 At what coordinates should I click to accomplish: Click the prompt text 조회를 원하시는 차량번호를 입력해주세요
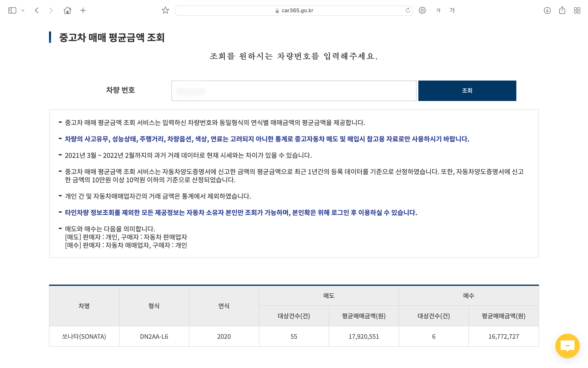click(x=294, y=56)
